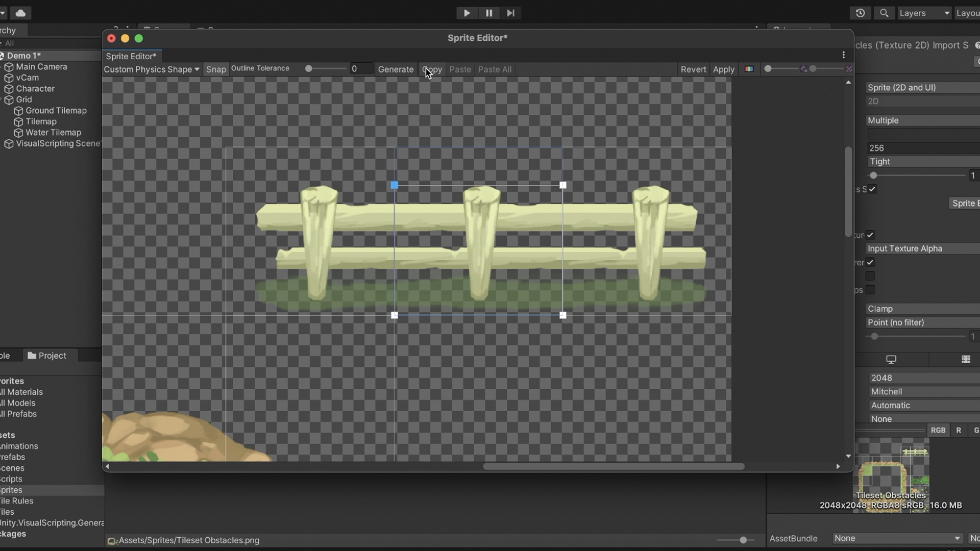Open the Sprite Mode Multiple dropdown
The width and height of the screenshot is (980, 551).
923,120
